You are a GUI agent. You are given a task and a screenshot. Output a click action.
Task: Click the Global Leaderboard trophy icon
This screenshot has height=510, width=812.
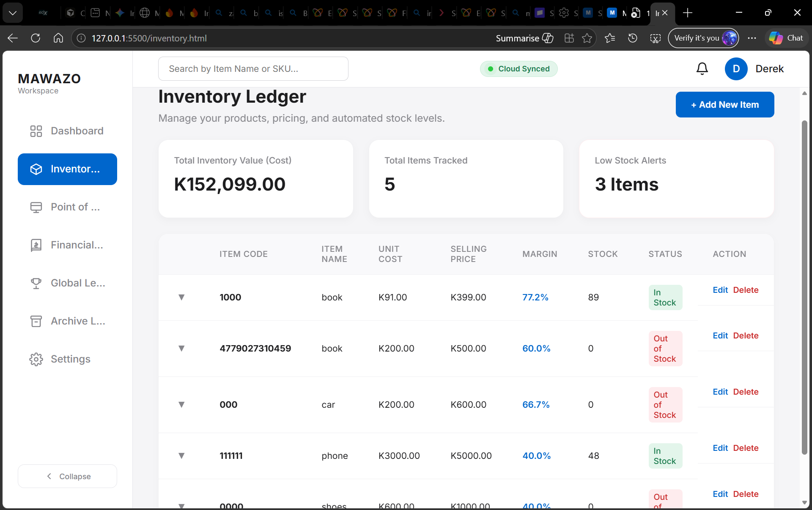pyautogui.click(x=36, y=283)
